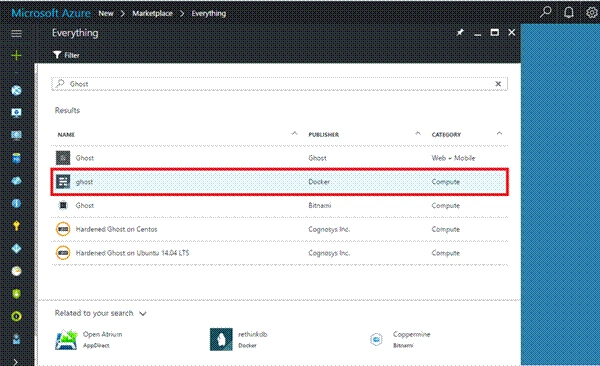
Task: Pin the Everything blade
Action: [460, 33]
